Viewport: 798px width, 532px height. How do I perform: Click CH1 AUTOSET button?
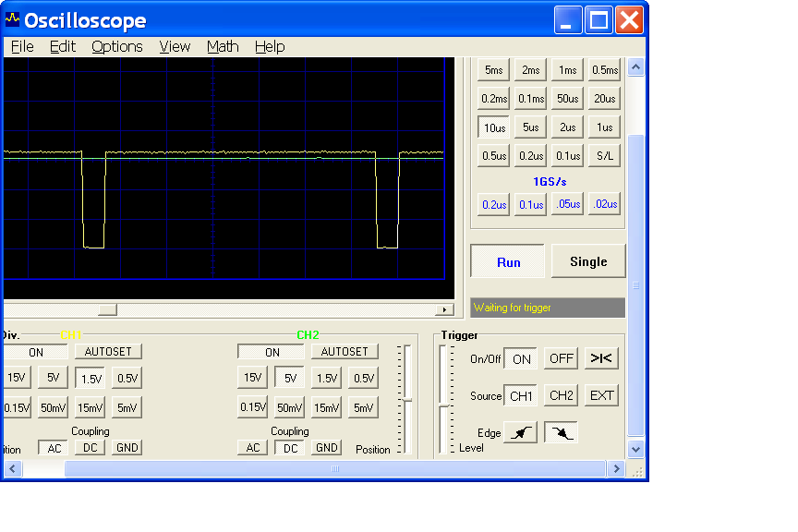[108, 352]
